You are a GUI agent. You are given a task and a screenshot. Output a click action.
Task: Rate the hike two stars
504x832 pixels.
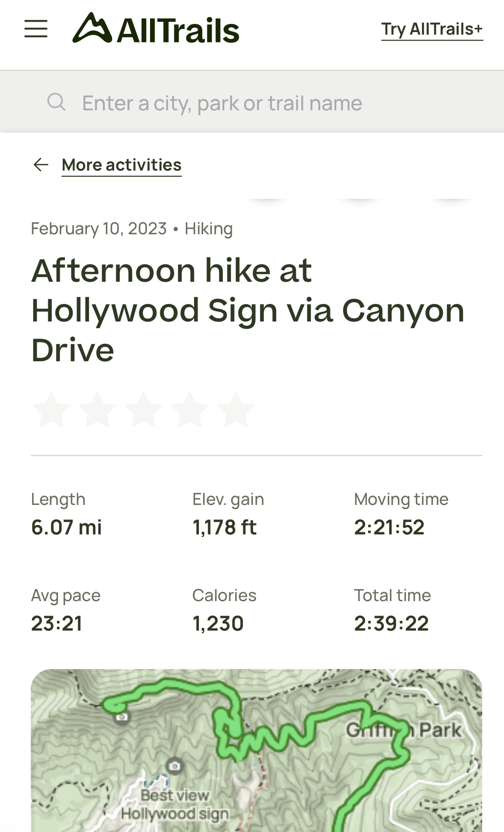point(97,410)
